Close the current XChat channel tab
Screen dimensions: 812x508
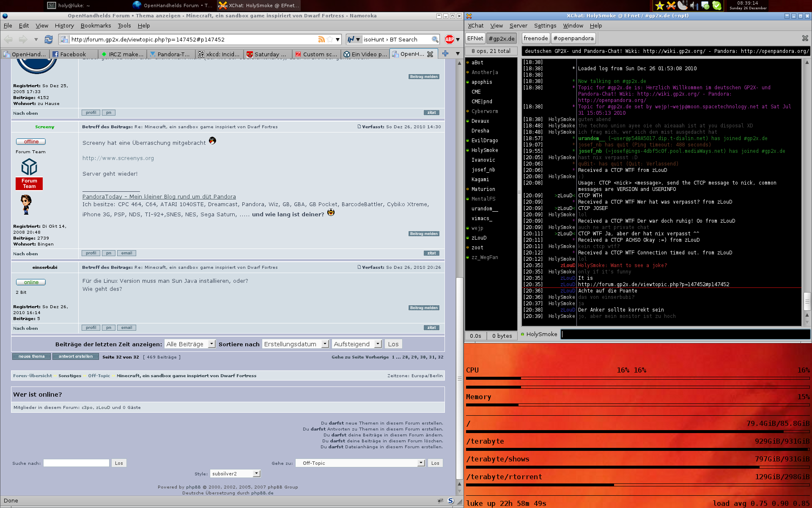(x=805, y=38)
